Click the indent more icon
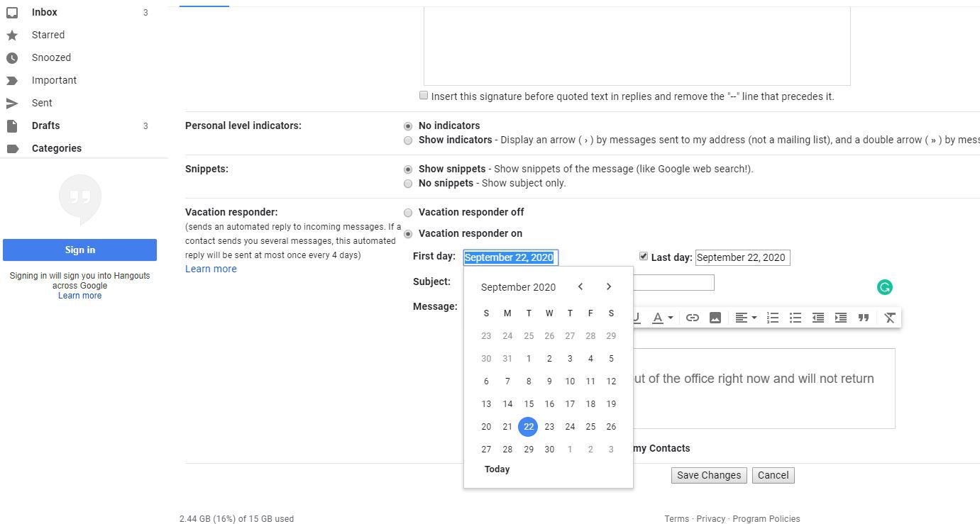This screenshot has width=980, height=524. tap(841, 318)
